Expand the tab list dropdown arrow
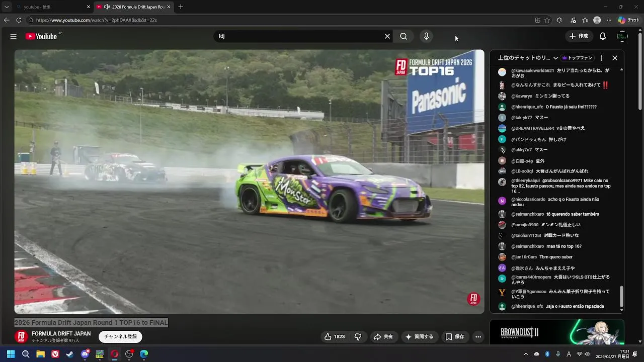The image size is (644, 362). 7,7
